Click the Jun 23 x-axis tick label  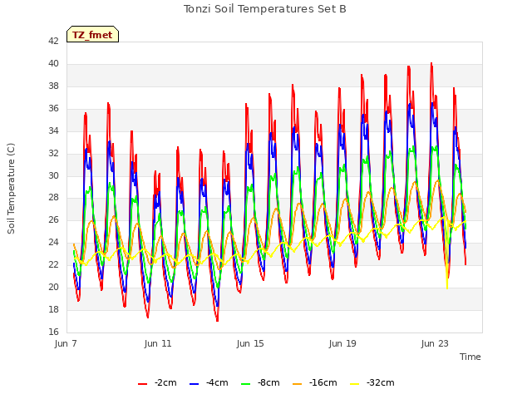coord(435,343)
